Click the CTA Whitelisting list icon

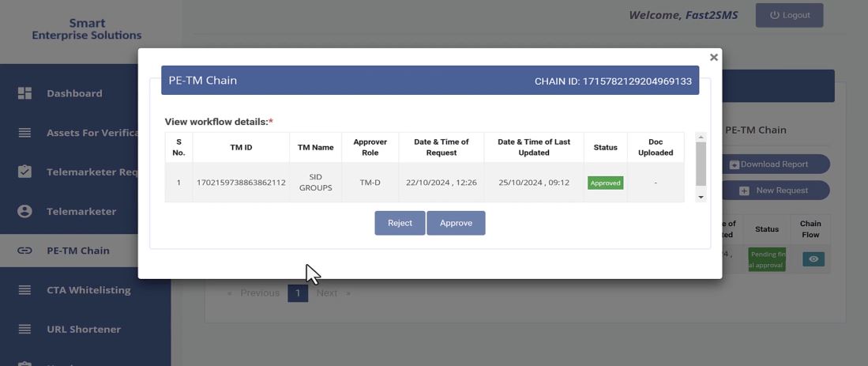coord(24,290)
